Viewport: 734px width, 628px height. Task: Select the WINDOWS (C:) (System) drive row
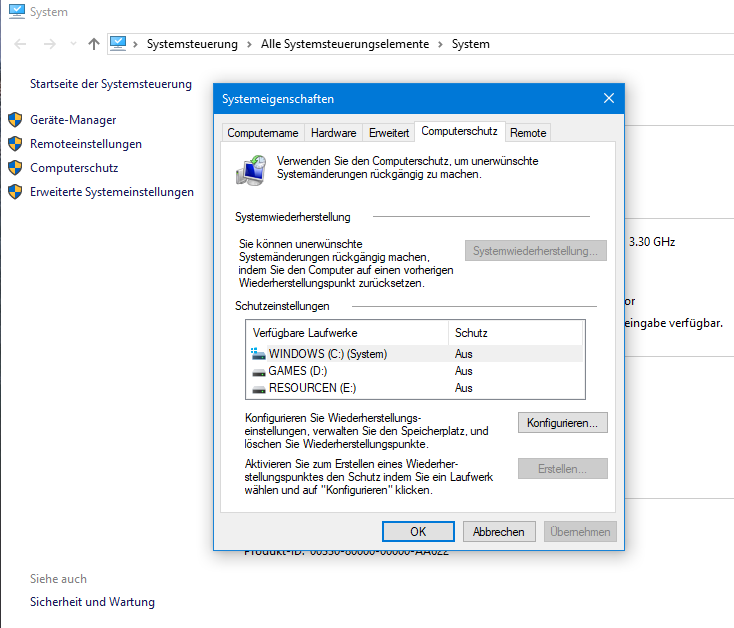[415, 354]
